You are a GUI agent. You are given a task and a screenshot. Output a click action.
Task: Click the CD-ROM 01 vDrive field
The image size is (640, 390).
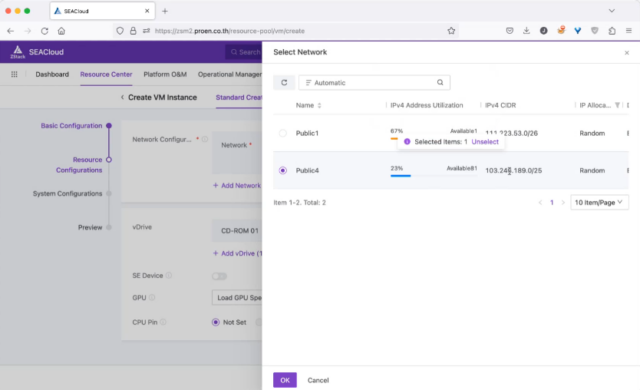(237, 231)
